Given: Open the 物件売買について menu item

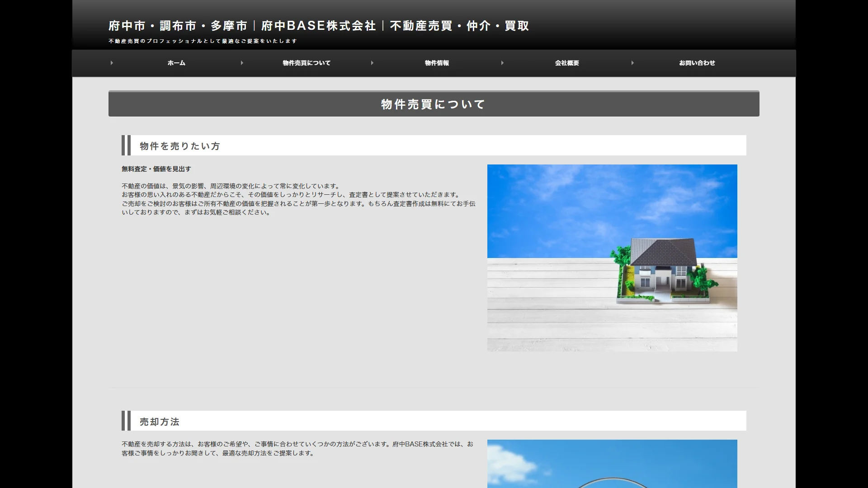Looking at the screenshot, I should click(307, 63).
